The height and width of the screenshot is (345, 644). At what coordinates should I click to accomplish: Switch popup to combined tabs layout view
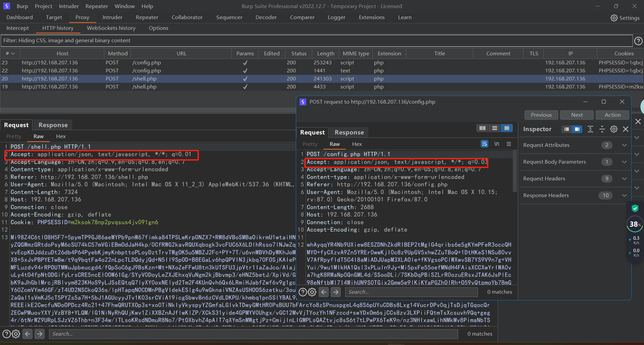(x=506, y=128)
